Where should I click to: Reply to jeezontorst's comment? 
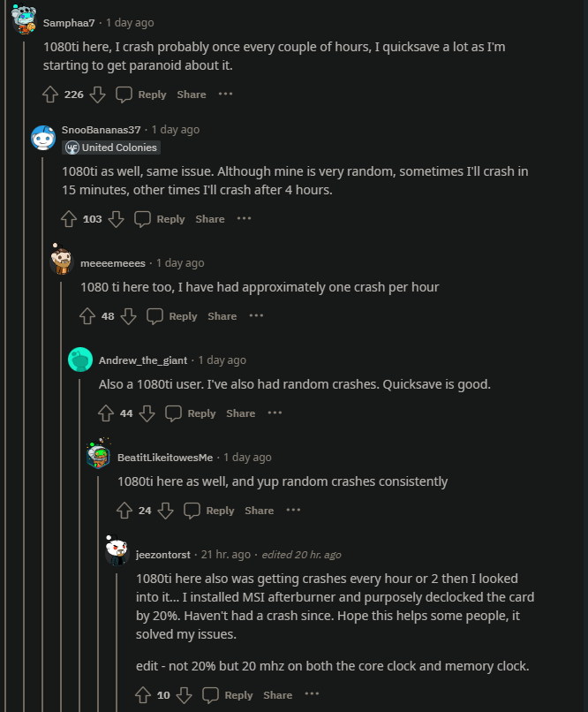click(x=229, y=695)
